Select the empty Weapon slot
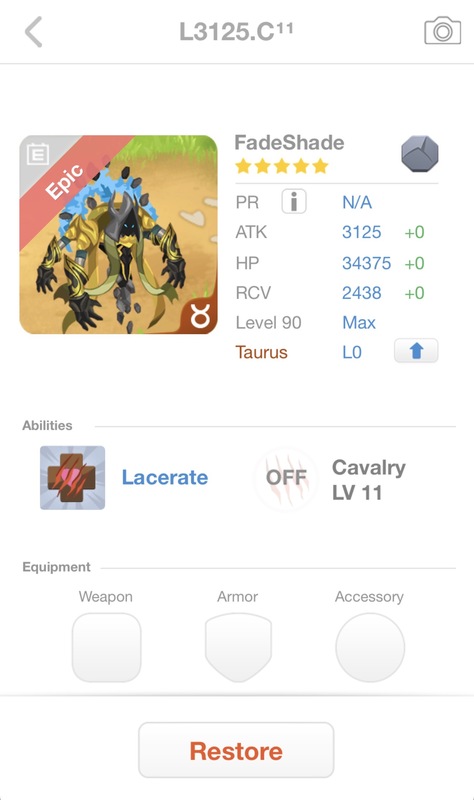Viewport: 474px width, 800px height. click(x=106, y=647)
